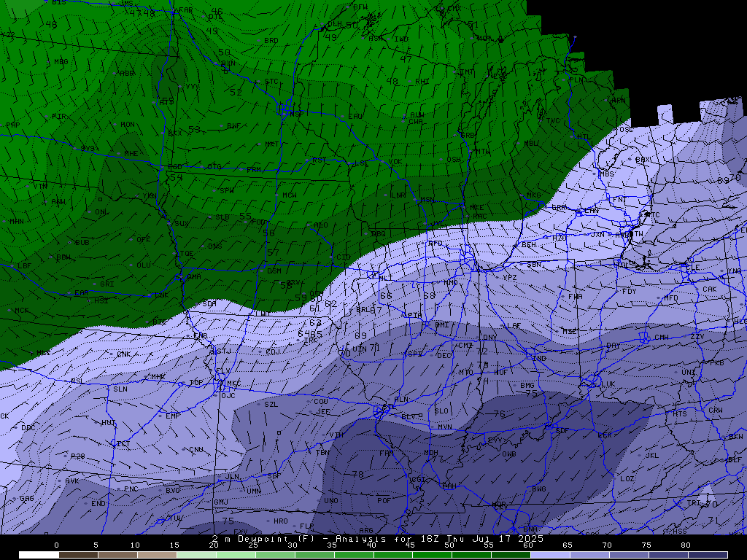Click the OMA station label
Screen dimensions: 747x560
point(194,276)
